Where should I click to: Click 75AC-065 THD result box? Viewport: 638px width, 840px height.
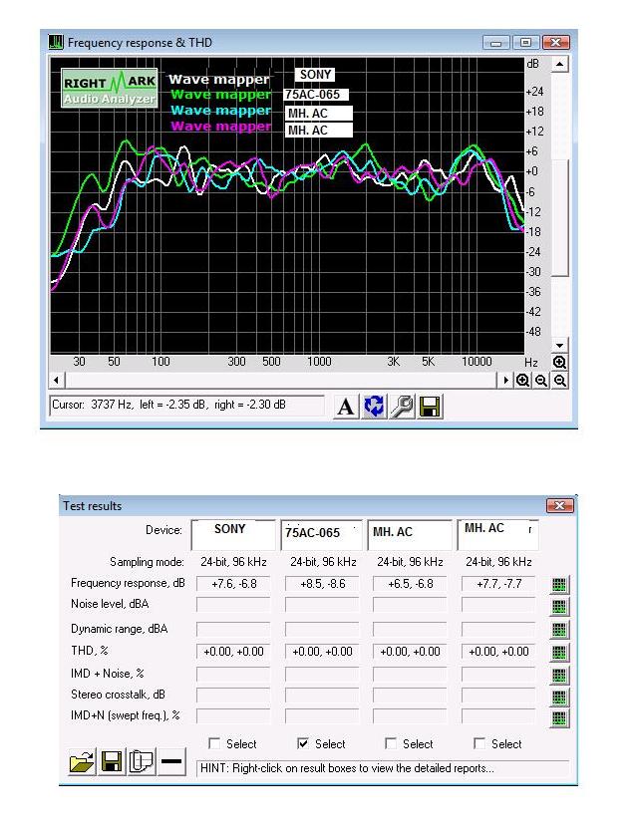(322, 652)
